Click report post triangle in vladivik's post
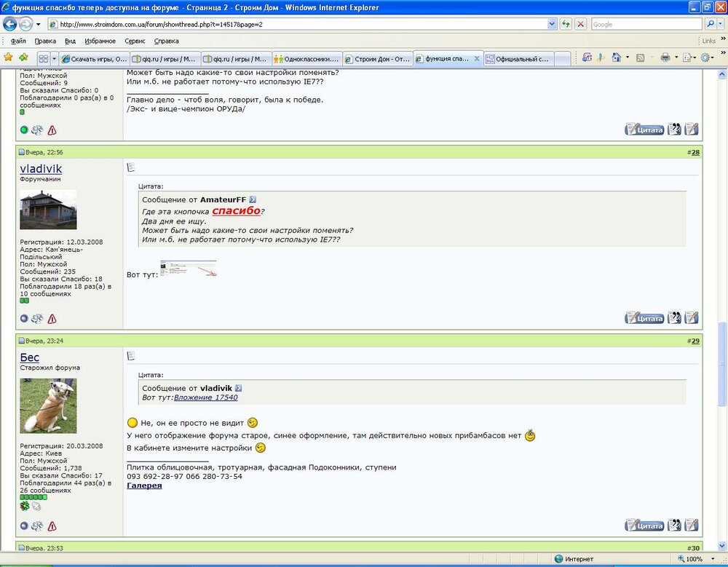The height and width of the screenshot is (567, 728). click(52, 319)
